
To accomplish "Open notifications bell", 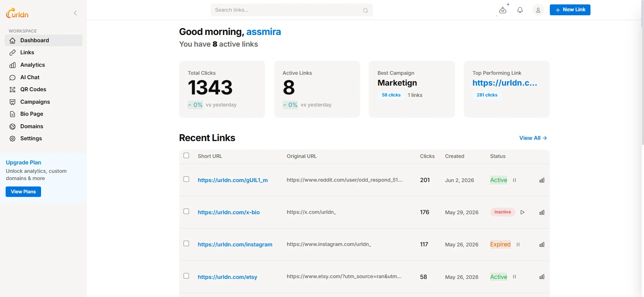I will tap(520, 10).
